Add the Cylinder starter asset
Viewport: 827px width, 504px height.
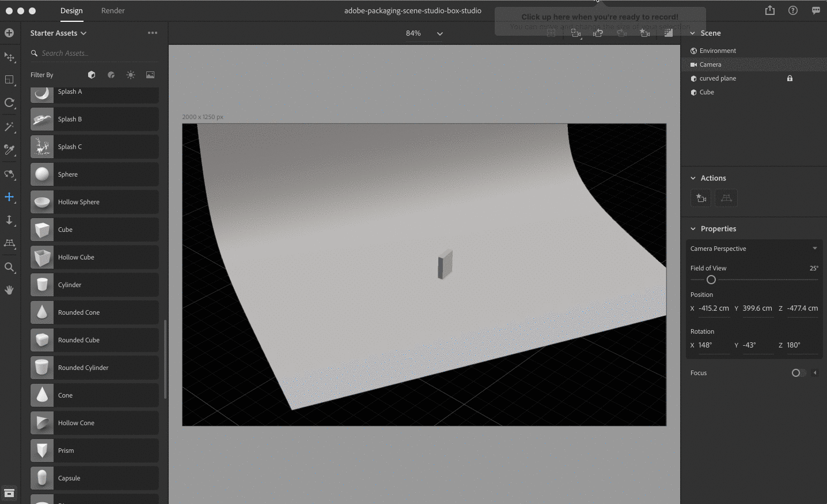94,285
